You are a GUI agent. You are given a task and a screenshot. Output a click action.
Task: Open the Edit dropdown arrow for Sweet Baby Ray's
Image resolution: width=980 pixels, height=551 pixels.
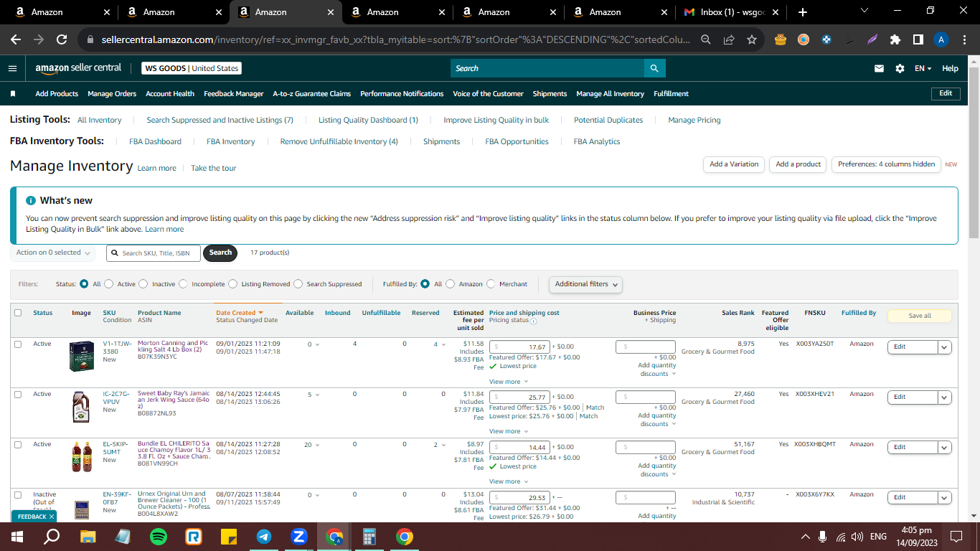pos(945,397)
